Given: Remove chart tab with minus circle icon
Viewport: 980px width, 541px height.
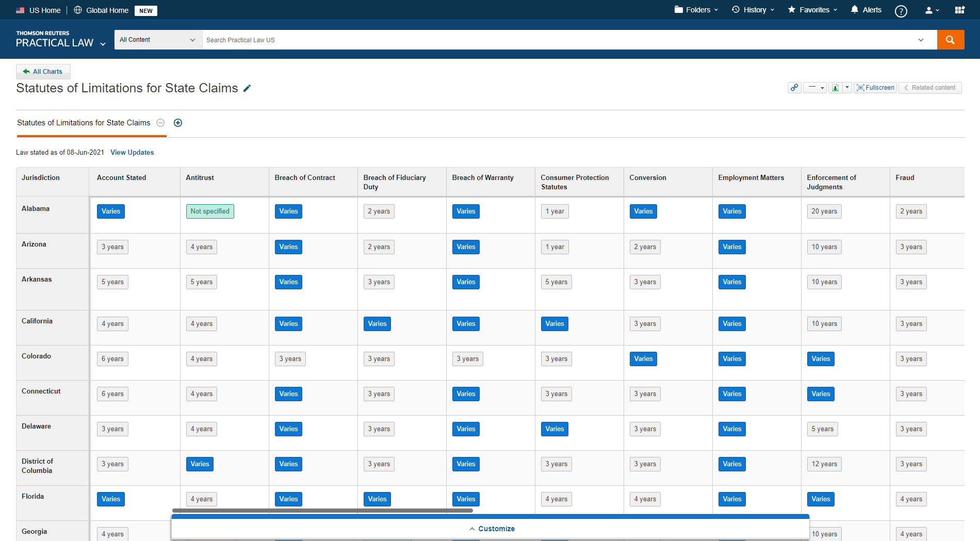Looking at the screenshot, I should [x=160, y=123].
